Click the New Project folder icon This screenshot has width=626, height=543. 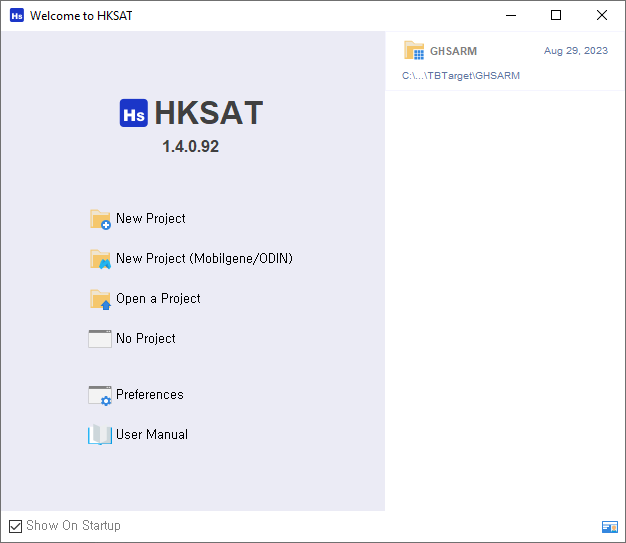pyautogui.click(x=100, y=220)
